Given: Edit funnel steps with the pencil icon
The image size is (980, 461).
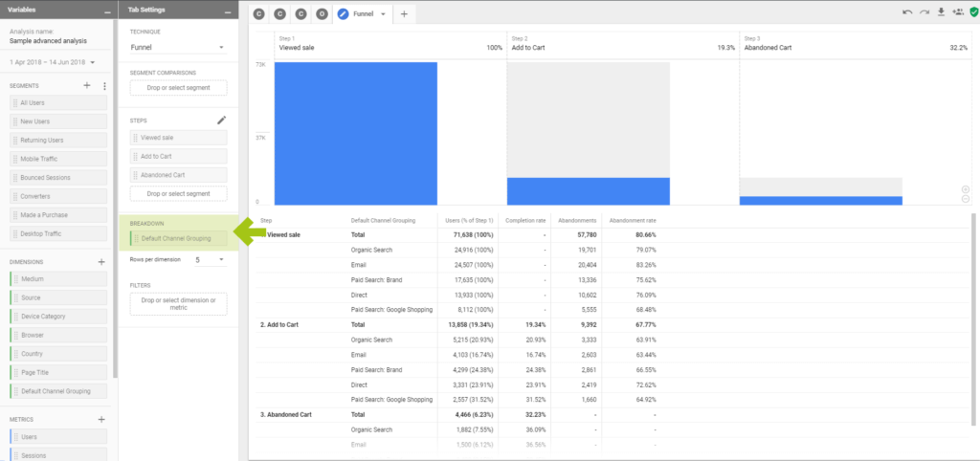Looking at the screenshot, I should click(222, 121).
